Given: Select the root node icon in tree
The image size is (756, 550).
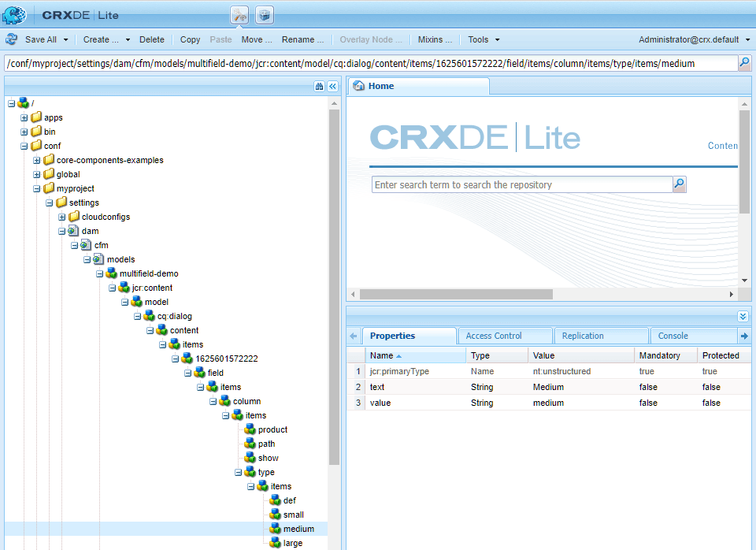Looking at the screenshot, I should 23,102.
